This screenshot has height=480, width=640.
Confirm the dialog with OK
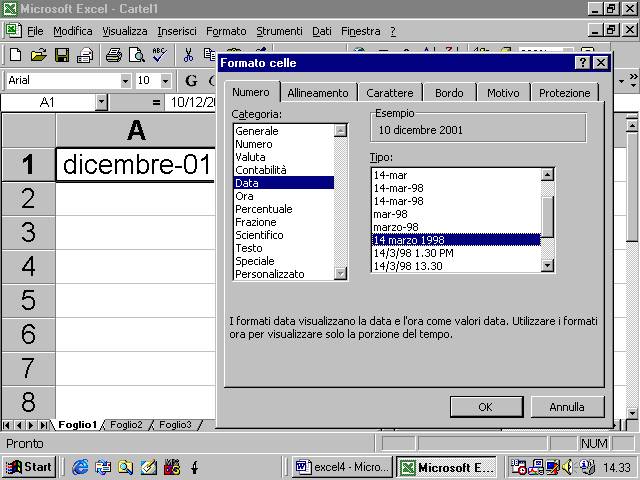486,407
